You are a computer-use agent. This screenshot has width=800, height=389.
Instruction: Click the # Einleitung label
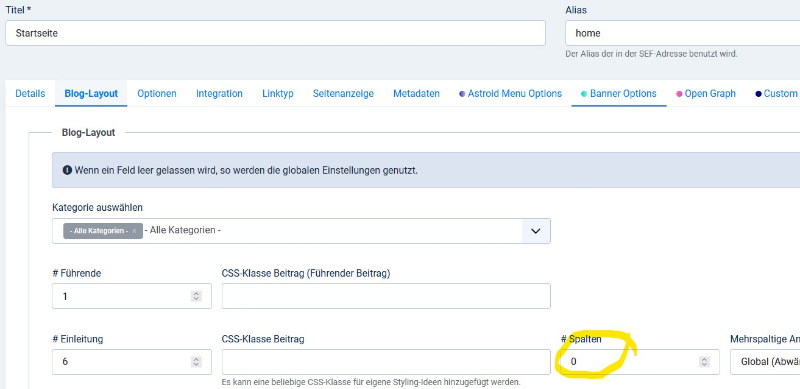click(x=78, y=339)
